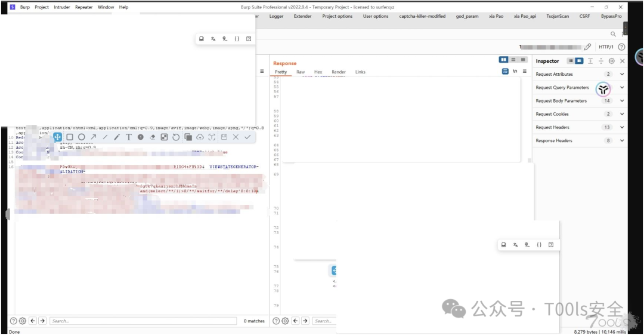
Task: Open Inspector settings gear
Action: coord(612,61)
